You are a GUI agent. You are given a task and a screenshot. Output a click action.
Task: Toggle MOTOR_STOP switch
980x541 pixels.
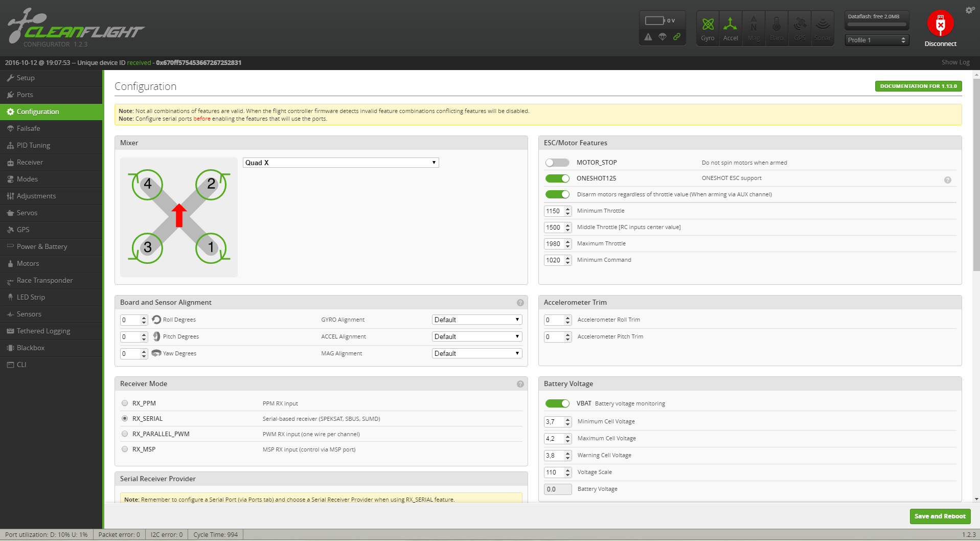pyautogui.click(x=557, y=163)
